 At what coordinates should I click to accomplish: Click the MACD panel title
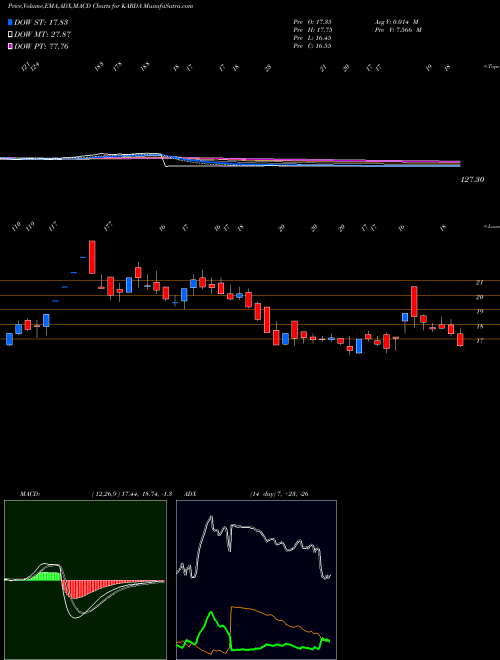point(29,494)
